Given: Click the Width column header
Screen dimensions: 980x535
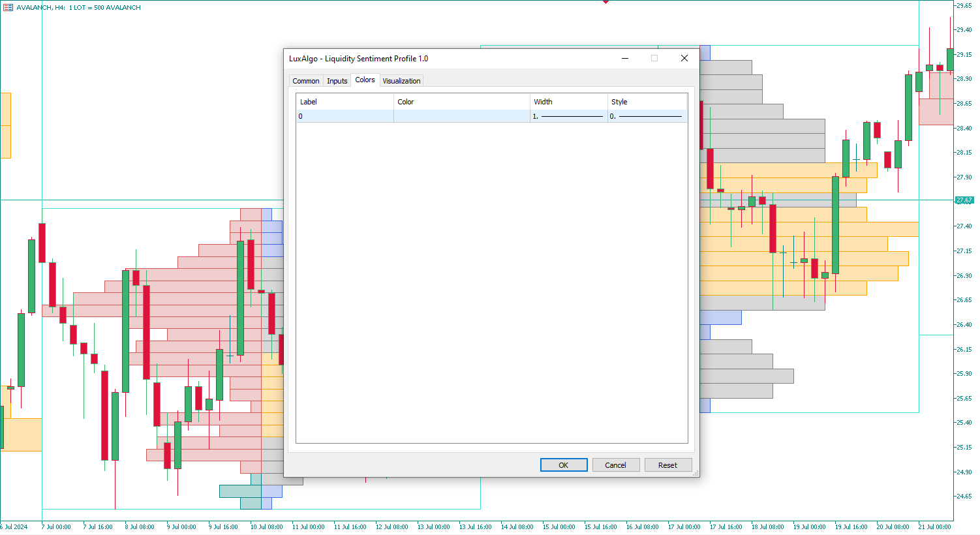Looking at the screenshot, I should click(568, 102).
